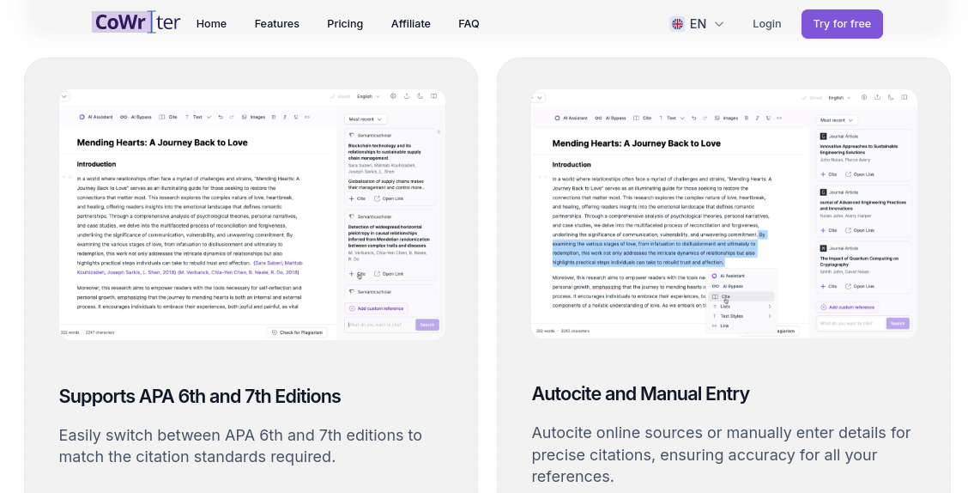The height and width of the screenshot is (493, 980).
Task: Autocite preview: click Open Link under Innovative Approaches reference
Action: pyautogui.click(x=860, y=174)
